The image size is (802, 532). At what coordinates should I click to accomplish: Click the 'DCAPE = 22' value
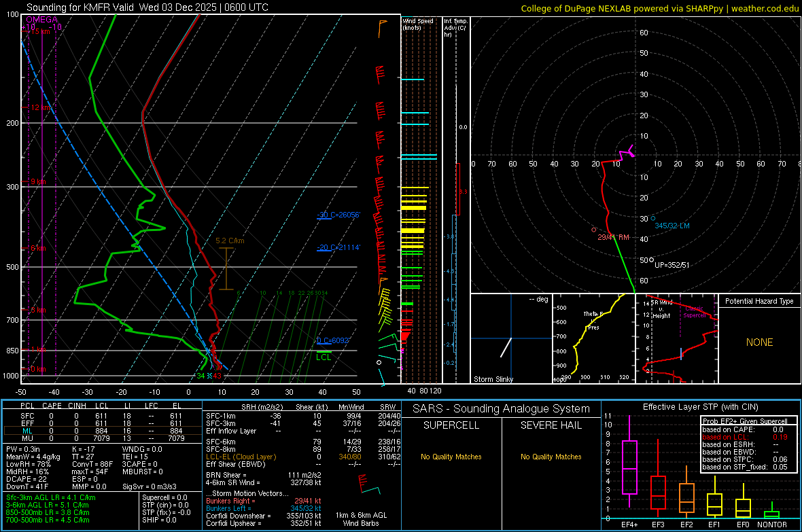point(27,479)
